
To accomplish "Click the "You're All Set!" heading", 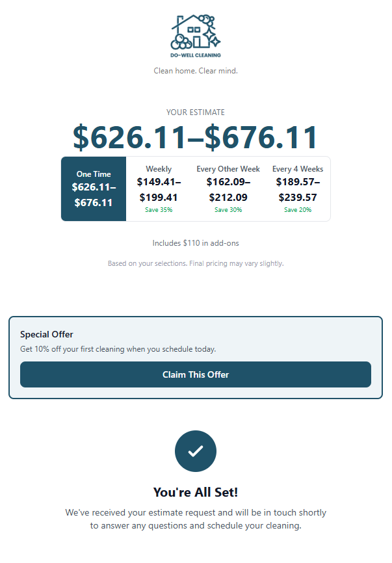I will pos(196,492).
